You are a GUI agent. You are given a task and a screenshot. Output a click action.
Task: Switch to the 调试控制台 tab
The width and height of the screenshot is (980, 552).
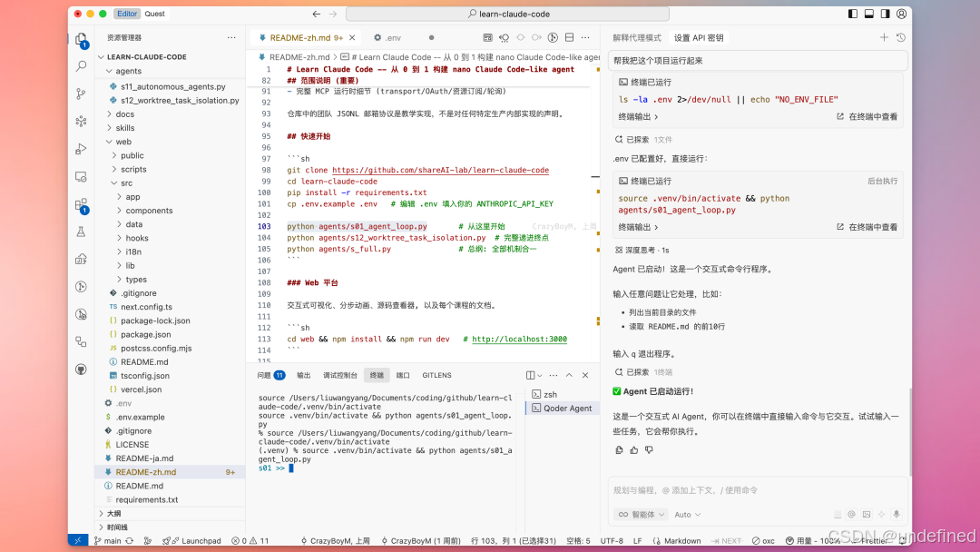click(x=340, y=375)
